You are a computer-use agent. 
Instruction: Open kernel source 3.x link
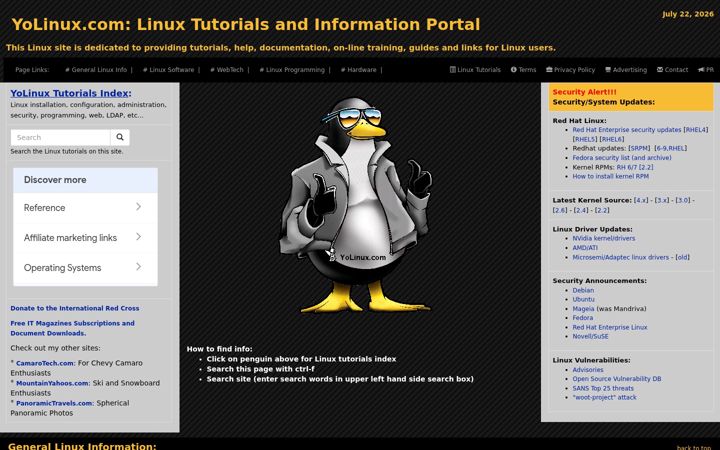tap(662, 200)
